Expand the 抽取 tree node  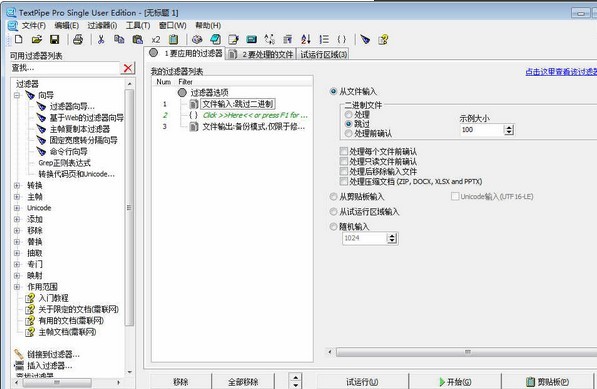coord(17,253)
